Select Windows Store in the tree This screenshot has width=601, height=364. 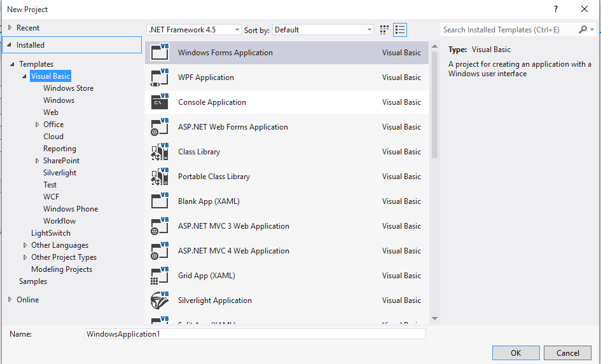[x=68, y=88]
